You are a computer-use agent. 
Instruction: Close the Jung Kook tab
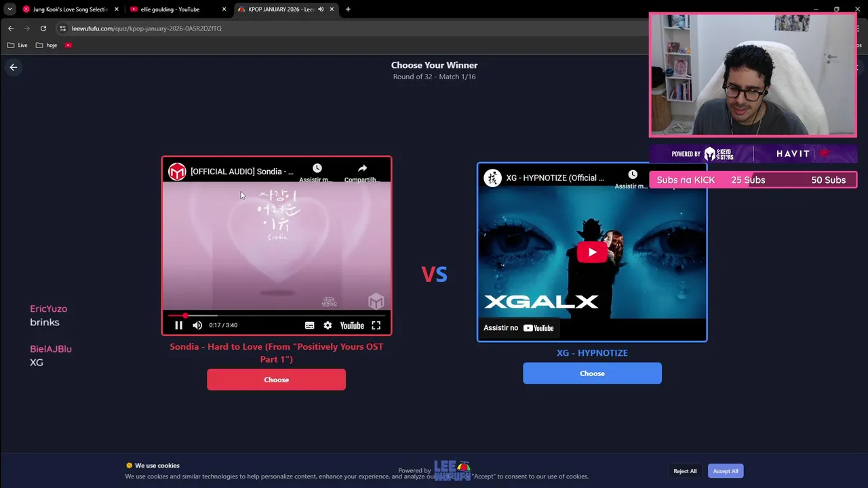pyautogui.click(x=117, y=9)
